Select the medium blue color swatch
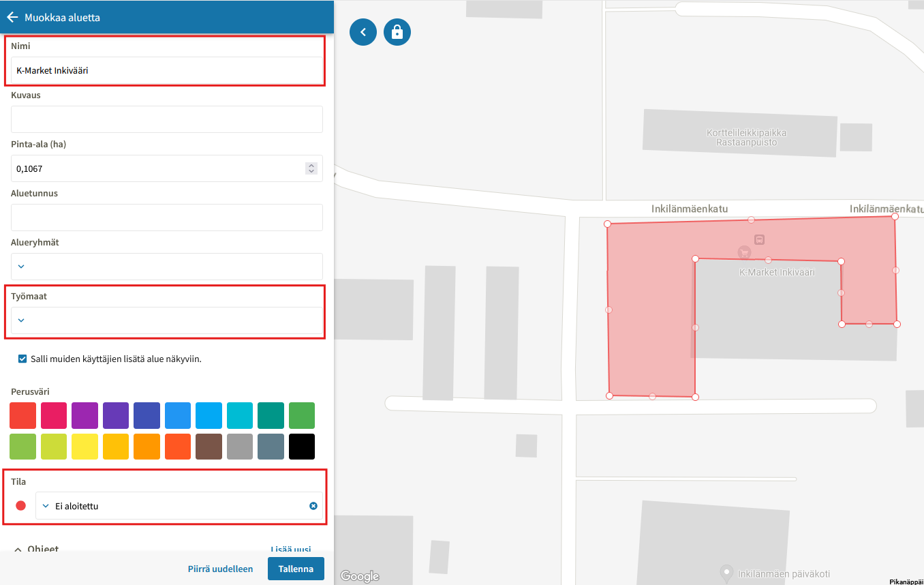924x585 pixels. (178, 415)
